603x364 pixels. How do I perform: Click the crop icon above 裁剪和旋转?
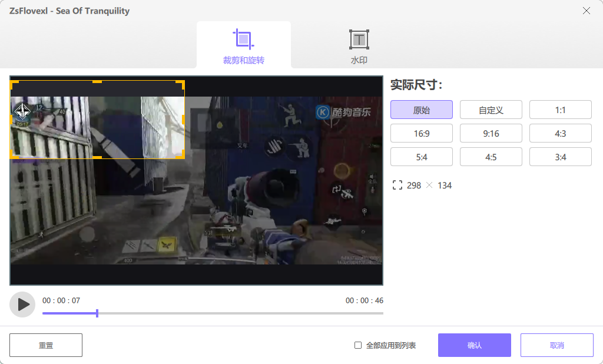pyautogui.click(x=243, y=39)
